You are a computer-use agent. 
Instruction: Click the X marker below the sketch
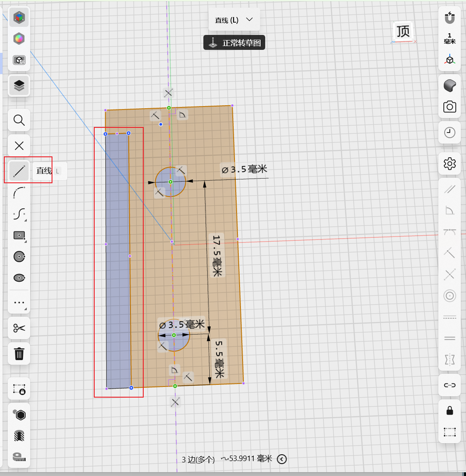click(x=175, y=402)
